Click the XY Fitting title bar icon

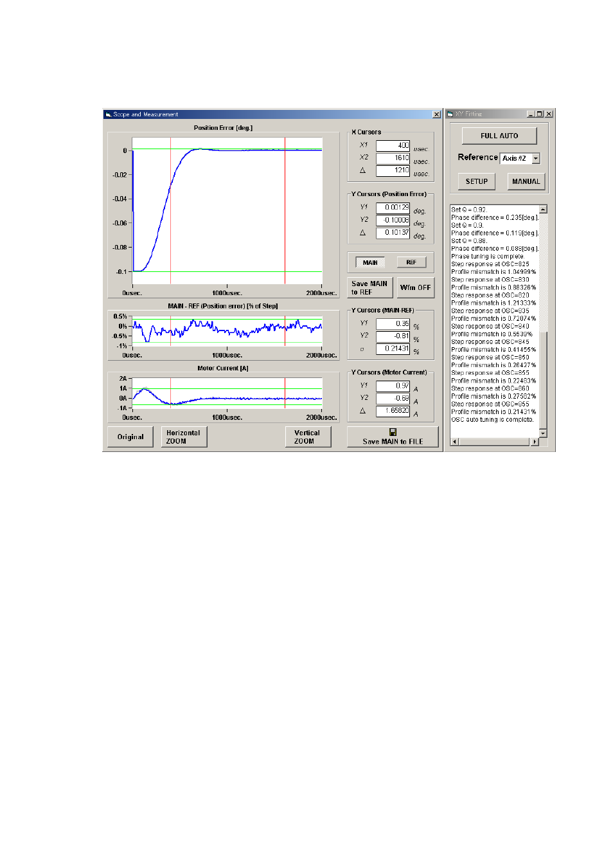[450, 114]
